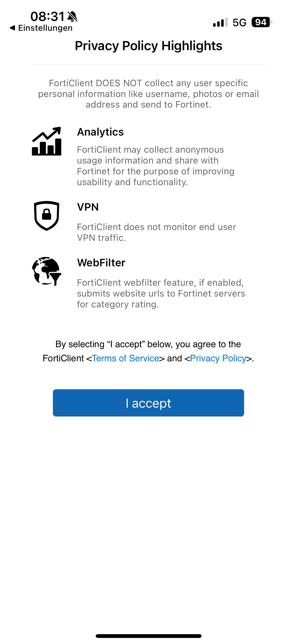
Task: Tap the Analytics heading
Action: (100, 132)
